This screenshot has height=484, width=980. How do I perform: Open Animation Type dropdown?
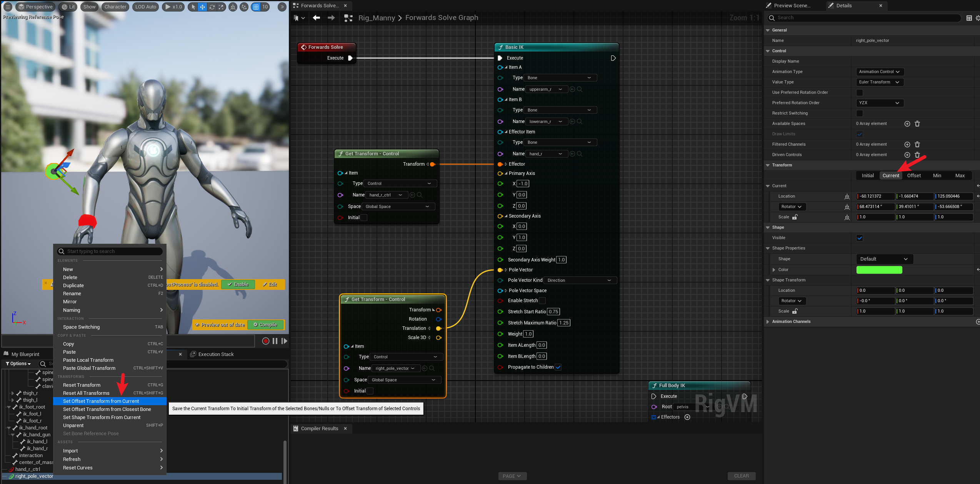[880, 72]
